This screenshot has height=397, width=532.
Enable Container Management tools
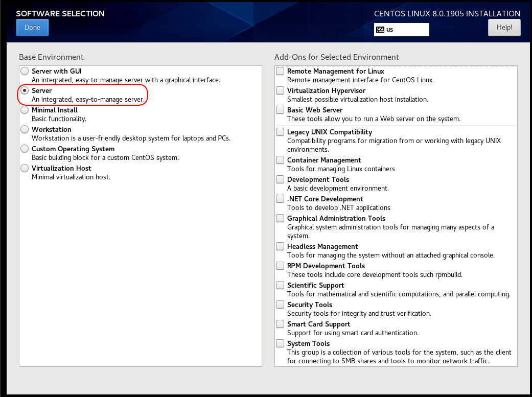click(x=280, y=159)
